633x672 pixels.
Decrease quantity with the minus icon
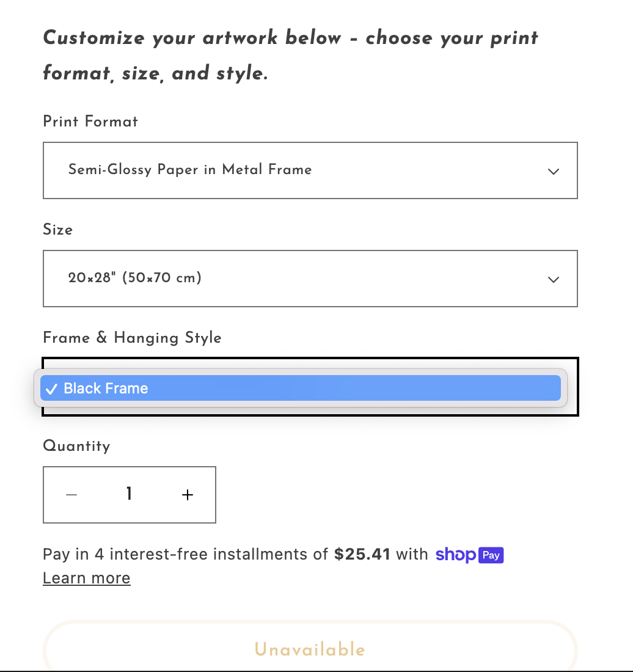(71, 495)
